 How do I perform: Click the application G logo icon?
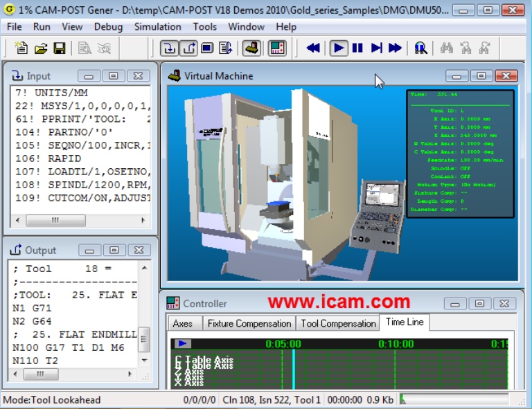(x=9, y=9)
